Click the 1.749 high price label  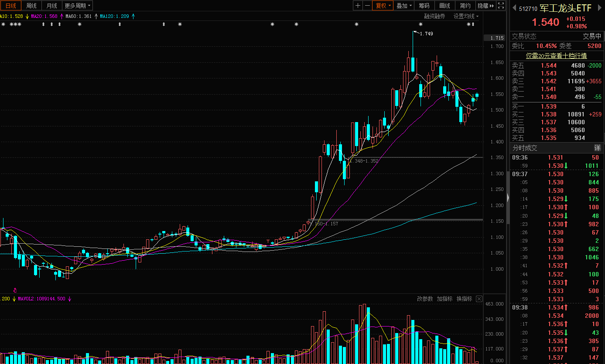tap(426, 34)
